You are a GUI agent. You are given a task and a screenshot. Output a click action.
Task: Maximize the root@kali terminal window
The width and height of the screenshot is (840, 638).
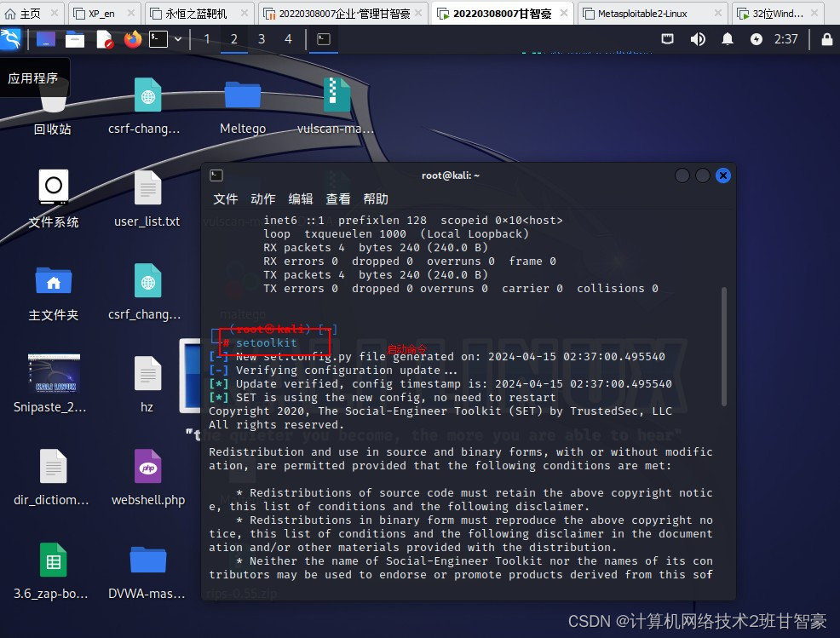(x=702, y=175)
